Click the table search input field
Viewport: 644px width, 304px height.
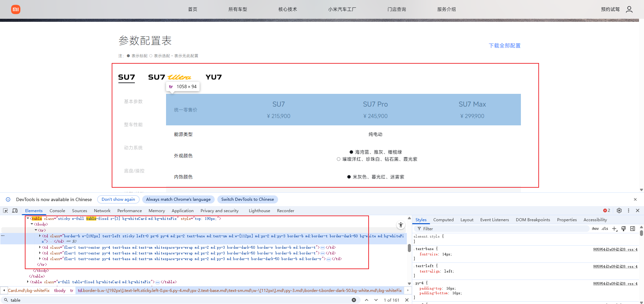(180, 300)
